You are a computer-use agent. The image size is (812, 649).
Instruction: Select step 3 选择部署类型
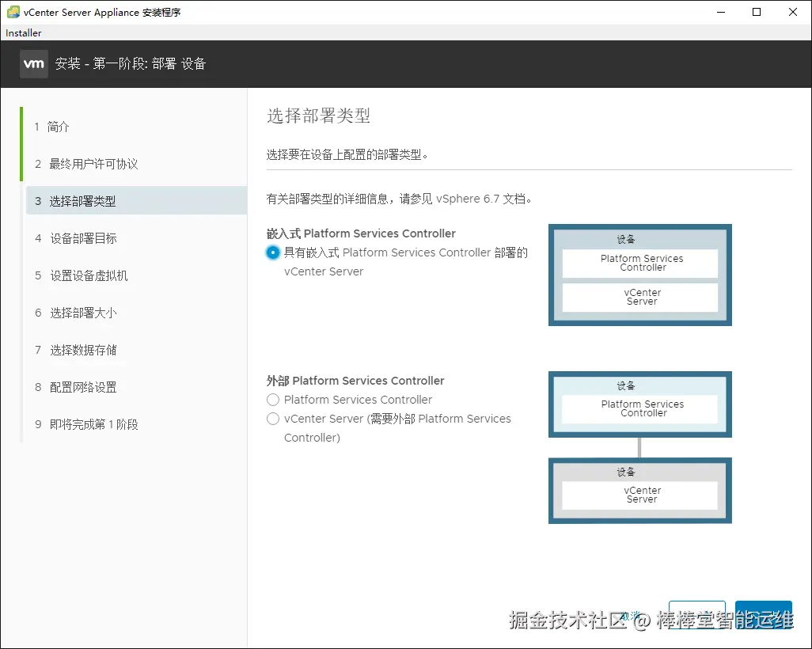tap(136, 200)
